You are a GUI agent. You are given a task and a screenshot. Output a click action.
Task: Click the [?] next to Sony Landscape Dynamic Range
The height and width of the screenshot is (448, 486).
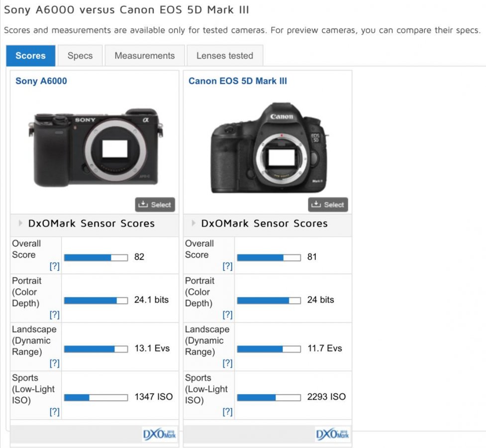click(x=55, y=363)
